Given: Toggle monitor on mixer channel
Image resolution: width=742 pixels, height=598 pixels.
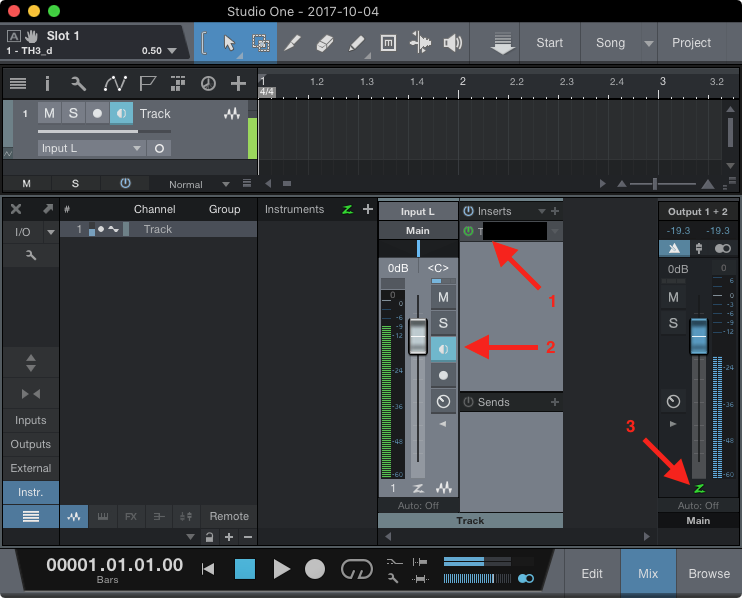Looking at the screenshot, I should click(443, 349).
